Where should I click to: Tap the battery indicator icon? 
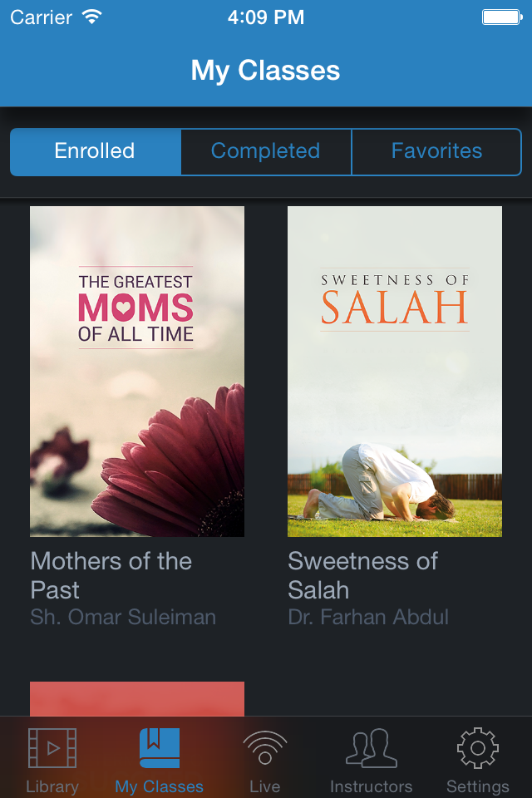coord(501,17)
